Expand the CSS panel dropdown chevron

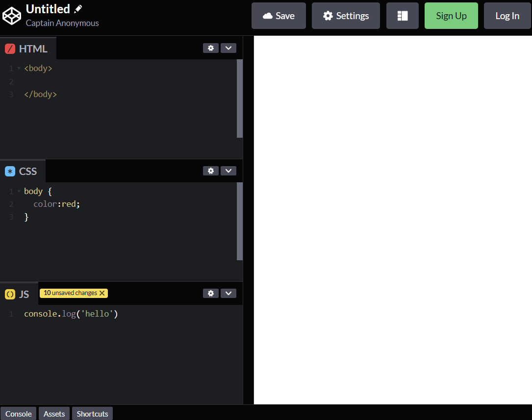pos(228,171)
